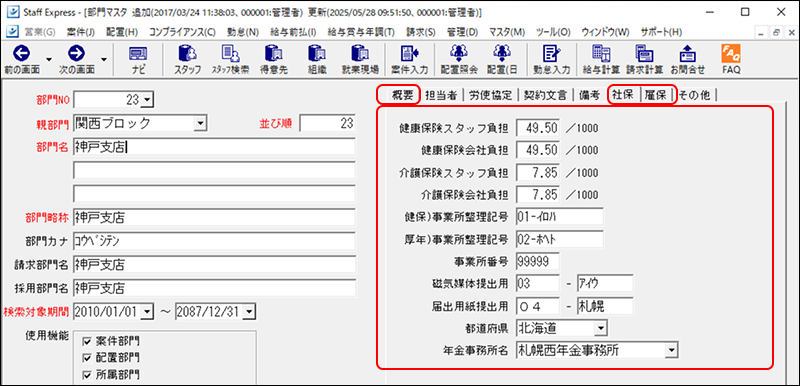Open the 給与賞与年調(T) menu
Viewport: 800px width, 386px height.
point(361,32)
